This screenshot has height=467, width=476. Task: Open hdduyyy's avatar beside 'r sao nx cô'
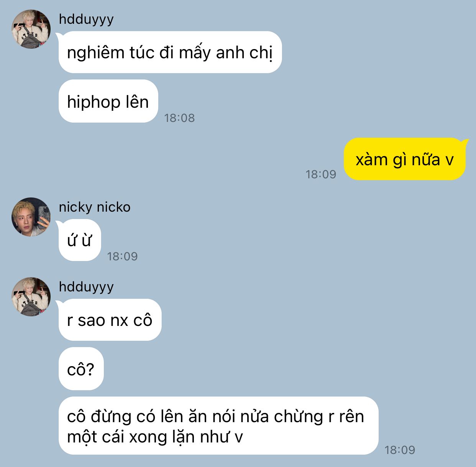point(31,297)
